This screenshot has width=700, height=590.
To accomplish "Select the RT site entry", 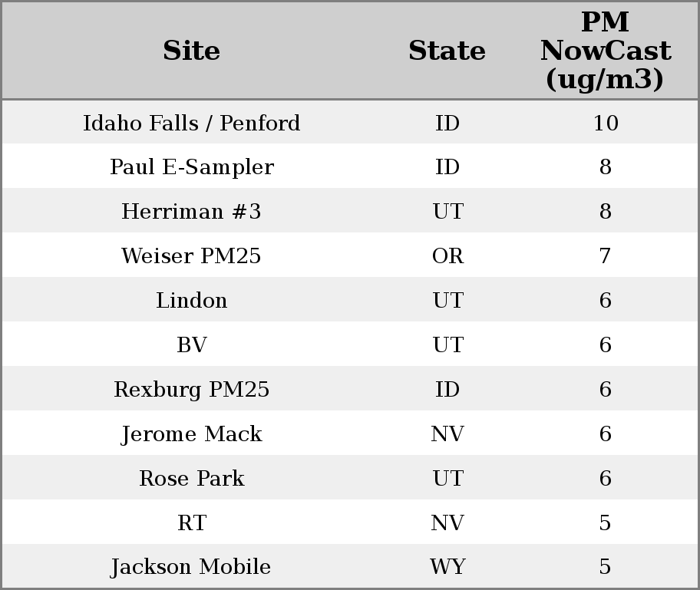I will (x=191, y=523).
